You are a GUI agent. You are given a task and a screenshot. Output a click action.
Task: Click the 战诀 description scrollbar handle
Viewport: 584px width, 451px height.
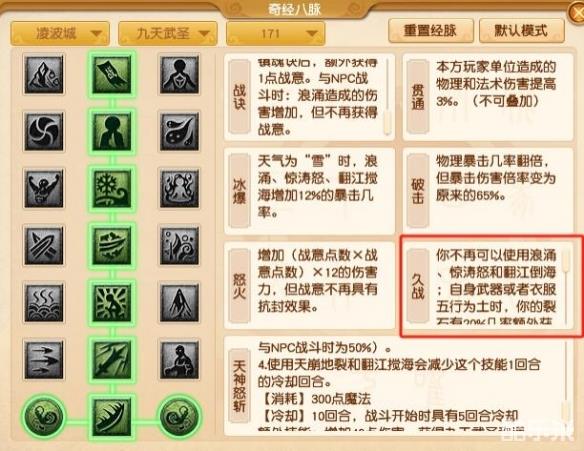pos(387,121)
